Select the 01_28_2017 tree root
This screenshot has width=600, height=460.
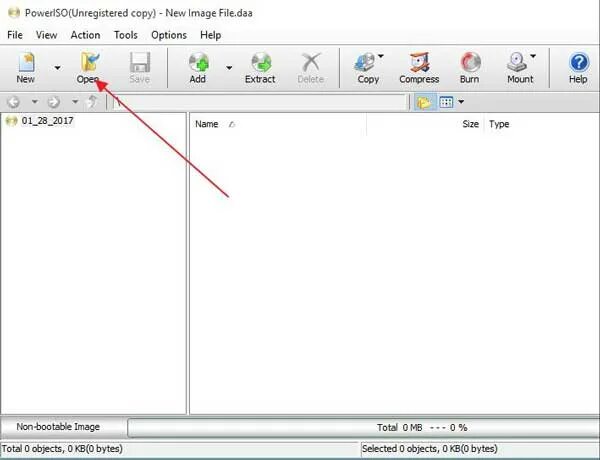[47, 121]
